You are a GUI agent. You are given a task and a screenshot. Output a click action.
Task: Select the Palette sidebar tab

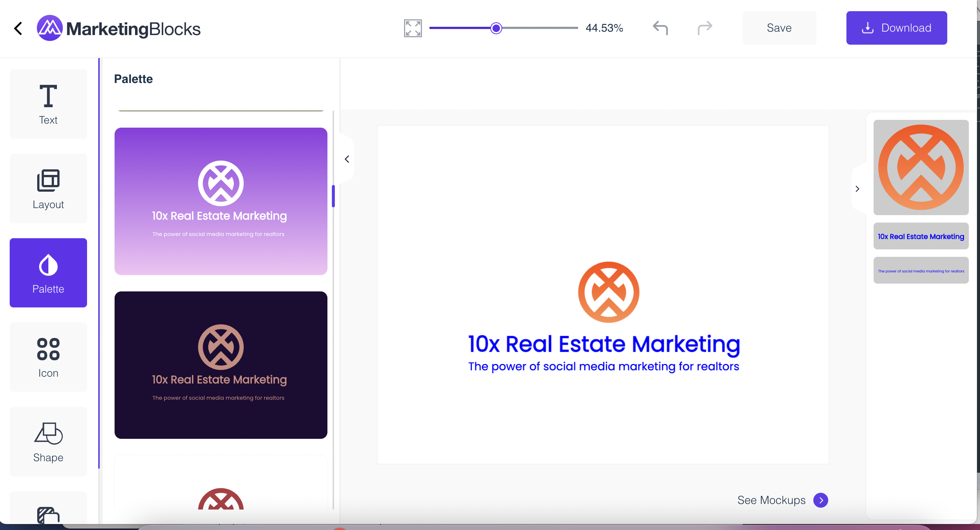point(48,273)
